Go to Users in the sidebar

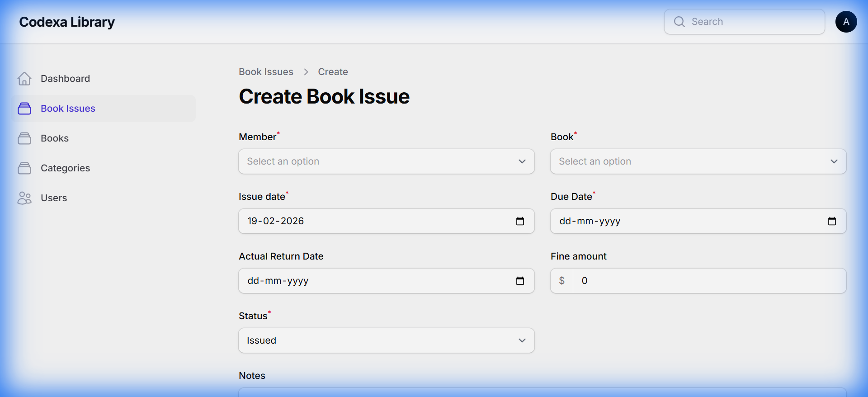[x=54, y=198]
